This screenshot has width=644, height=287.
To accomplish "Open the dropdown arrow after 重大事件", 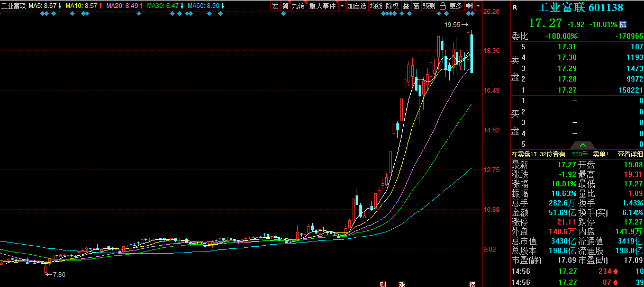I will (x=342, y=6).
